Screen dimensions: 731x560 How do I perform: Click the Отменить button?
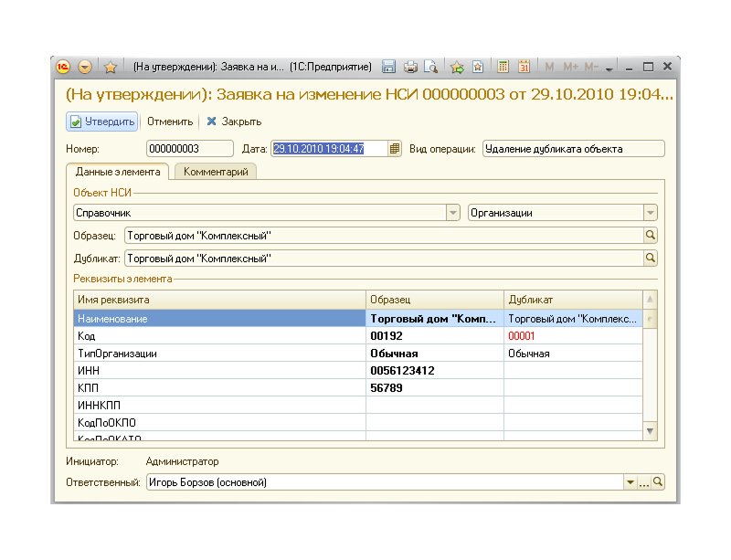[x=170, y=122]
